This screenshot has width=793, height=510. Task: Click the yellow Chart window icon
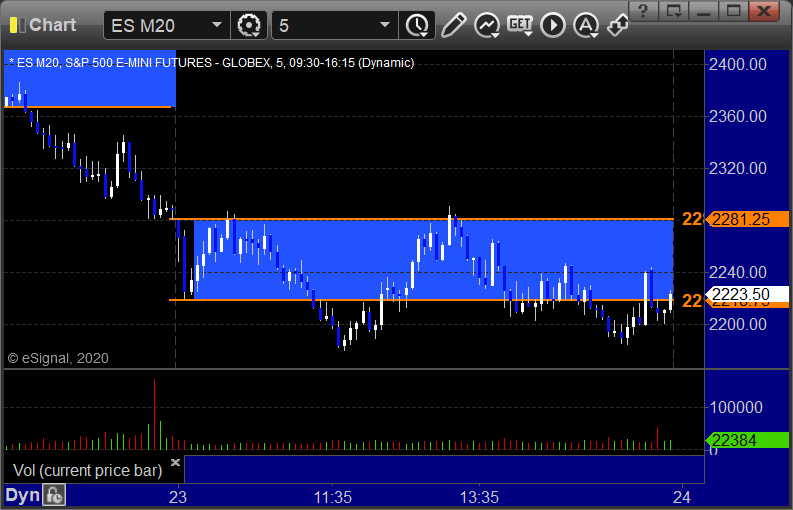(x=17, y=25)
